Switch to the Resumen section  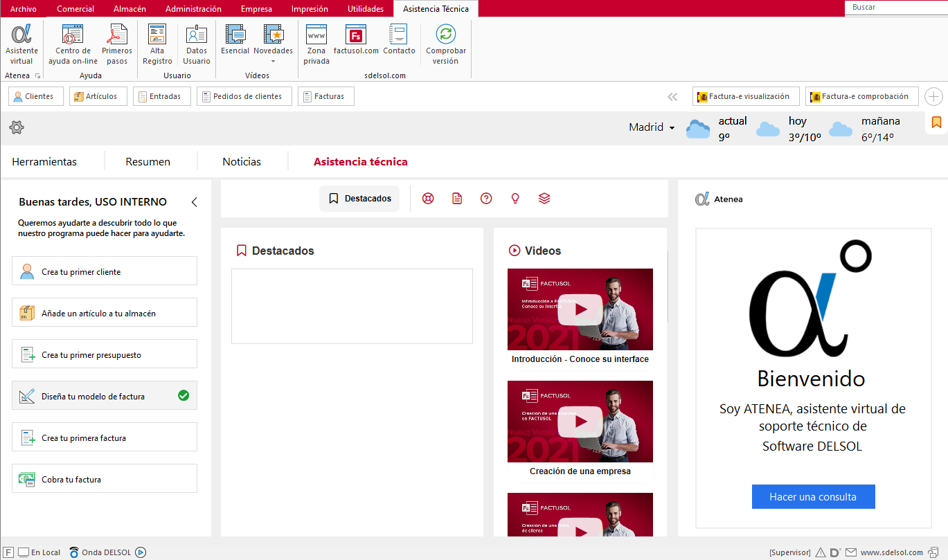147,161
